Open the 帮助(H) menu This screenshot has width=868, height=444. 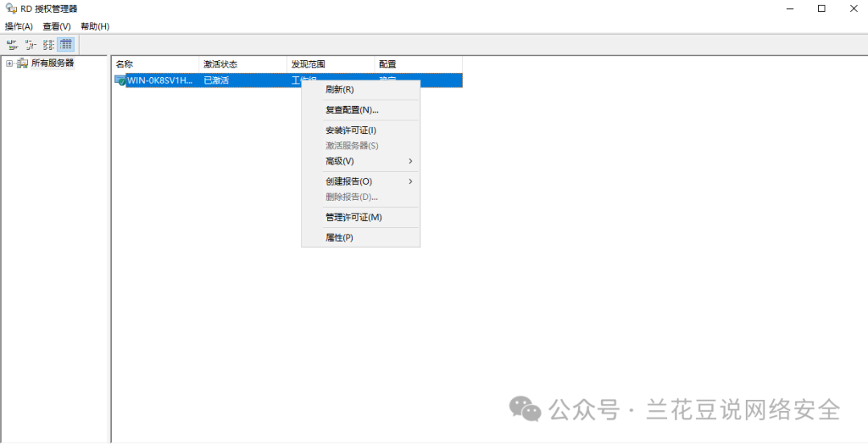(95, 26)
